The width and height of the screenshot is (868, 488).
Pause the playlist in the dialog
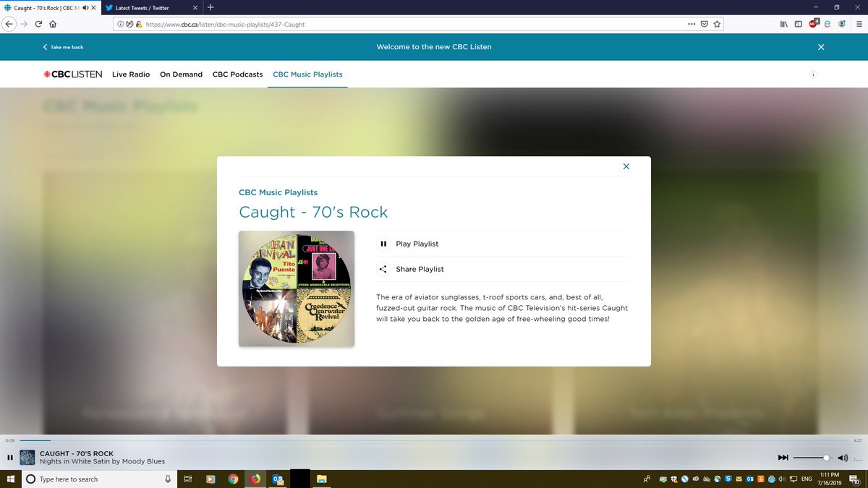pos(383,244)
